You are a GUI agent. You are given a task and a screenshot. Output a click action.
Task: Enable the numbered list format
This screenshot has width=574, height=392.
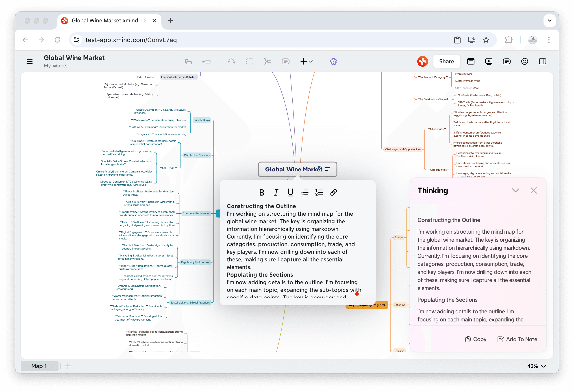[x=319, y=192]
